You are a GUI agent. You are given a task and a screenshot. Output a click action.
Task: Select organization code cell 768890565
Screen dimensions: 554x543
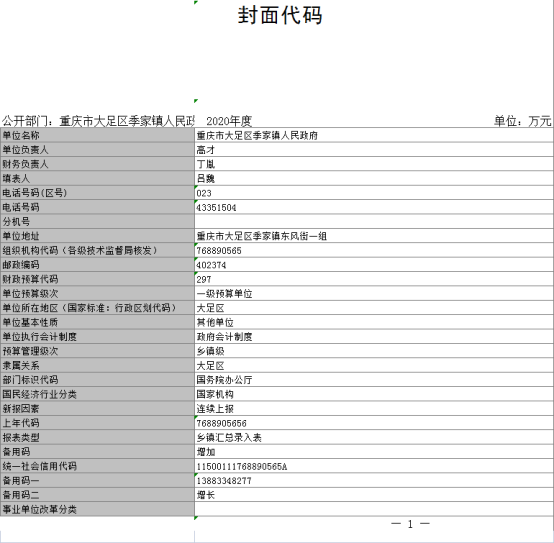click(374, 250)
